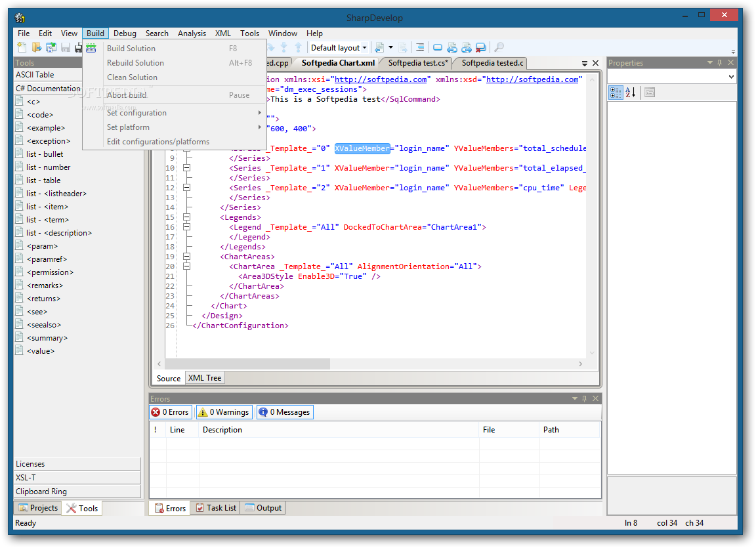Open the editor tab list dropdown
Screen dimensions: 756x548
click(x=584, y=63)
